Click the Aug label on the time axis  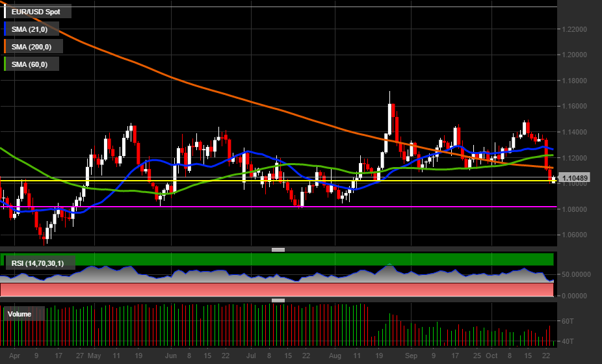[x=335, y=356]
